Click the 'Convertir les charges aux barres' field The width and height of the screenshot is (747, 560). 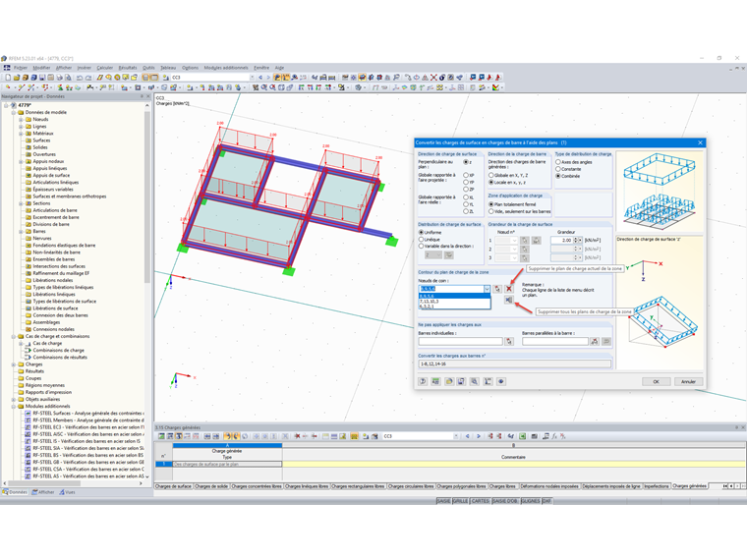point(514,364)
